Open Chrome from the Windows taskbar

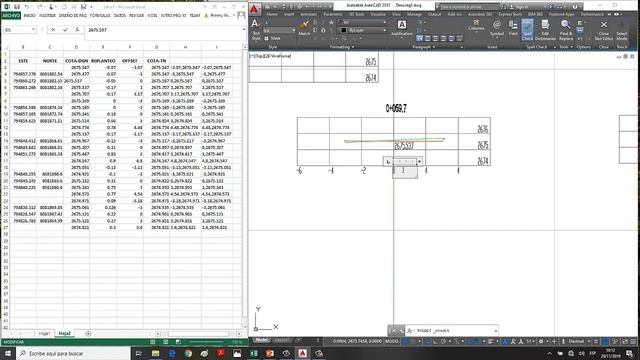pyautogui.click(x=188, y=353)
